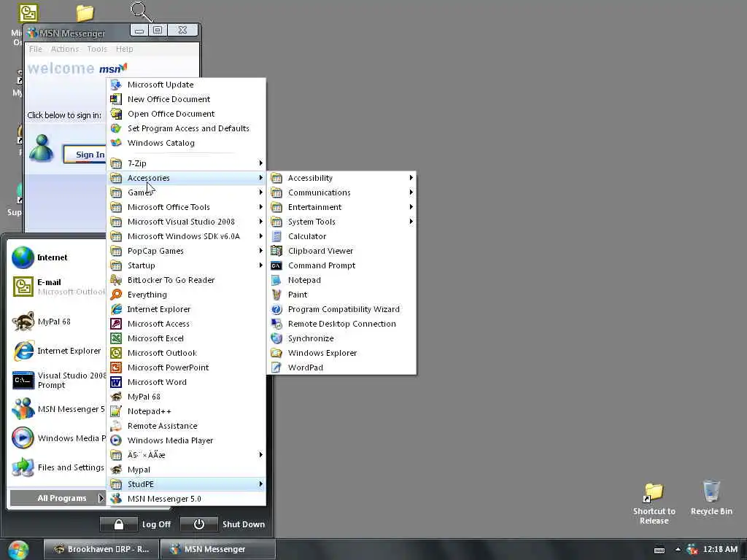Launch Clipboard Viewer icon
747x560 pixels.
276,251
